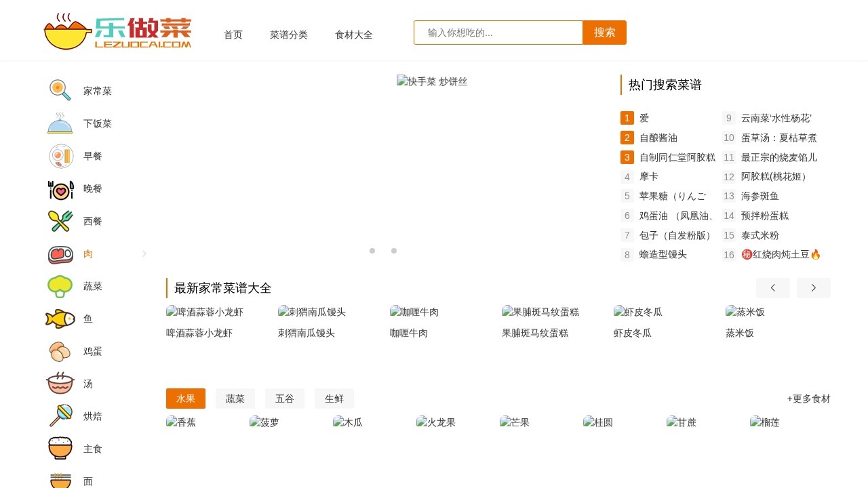Click the right arrow on hot search list

pos(813,287)
